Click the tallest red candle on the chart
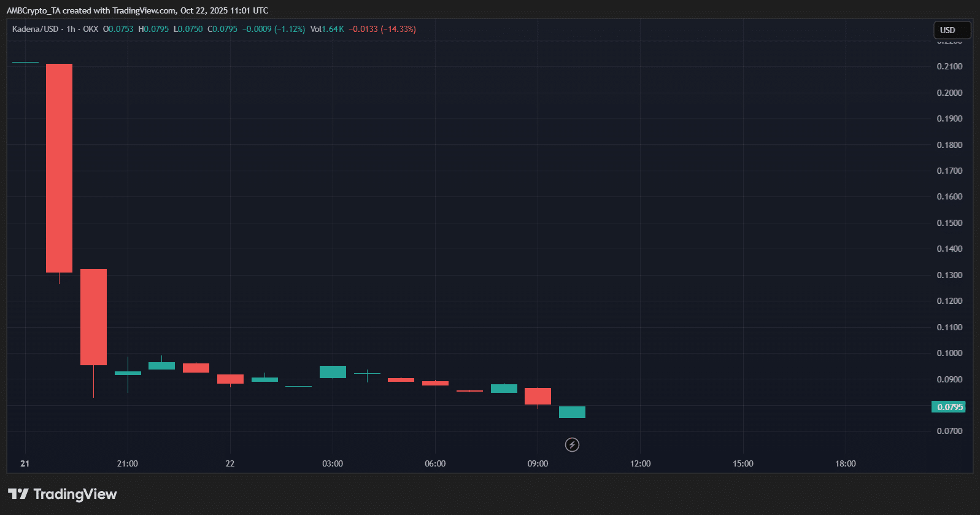The height and width of the screenshot is (515, 980). point(59,168)
